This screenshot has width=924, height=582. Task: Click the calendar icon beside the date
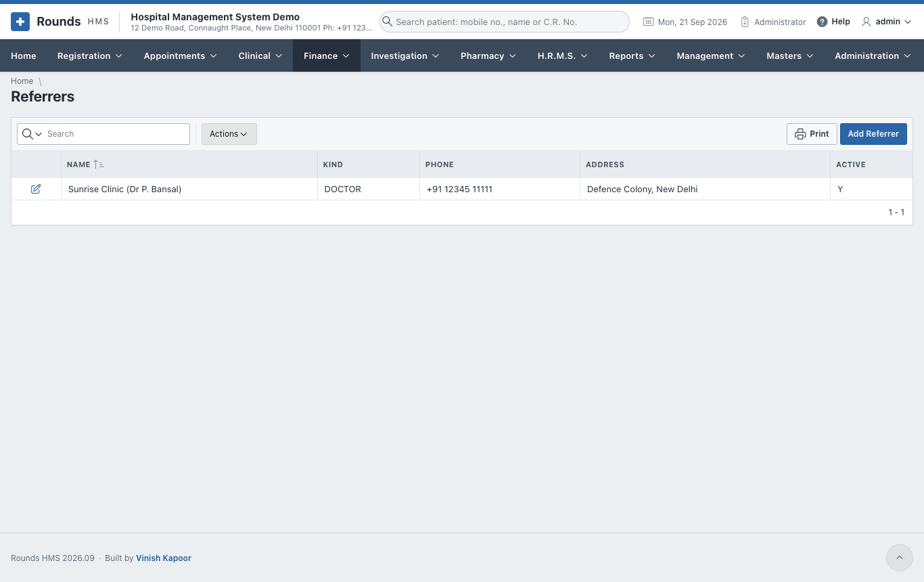pos(648,22)
